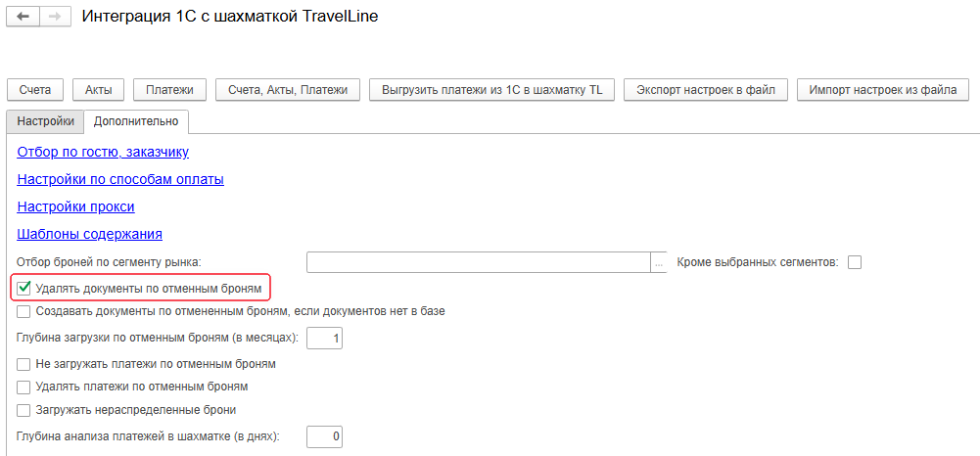Click the Платежи button
This screenshot has height=456, width=980.
[x=169, y=90]
